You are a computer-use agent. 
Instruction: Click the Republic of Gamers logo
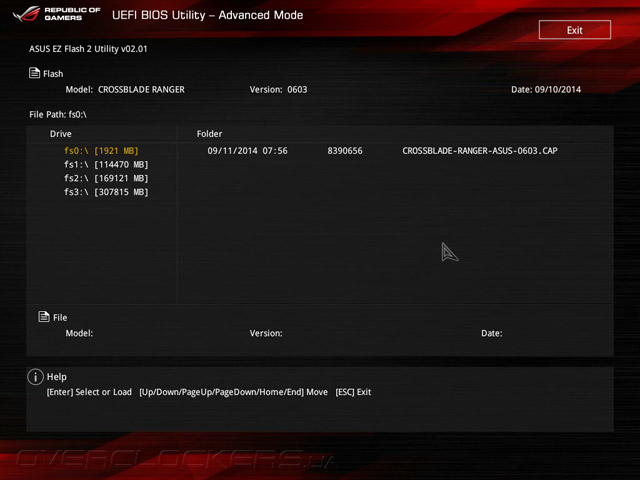tap(56, 13)
